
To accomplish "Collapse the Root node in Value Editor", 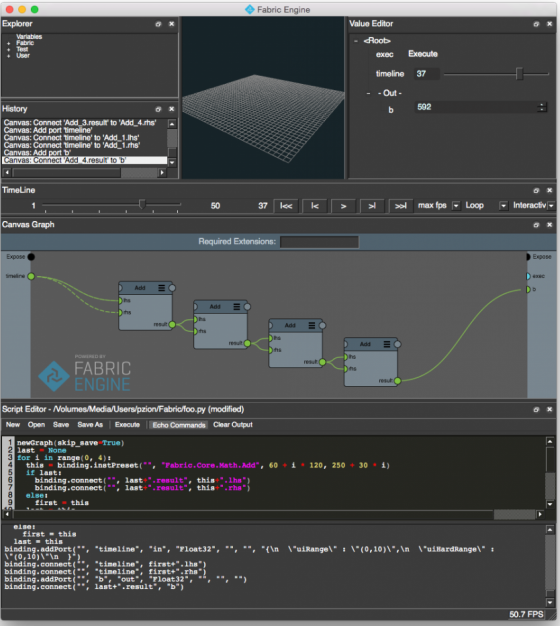I will tap(356, 41).
